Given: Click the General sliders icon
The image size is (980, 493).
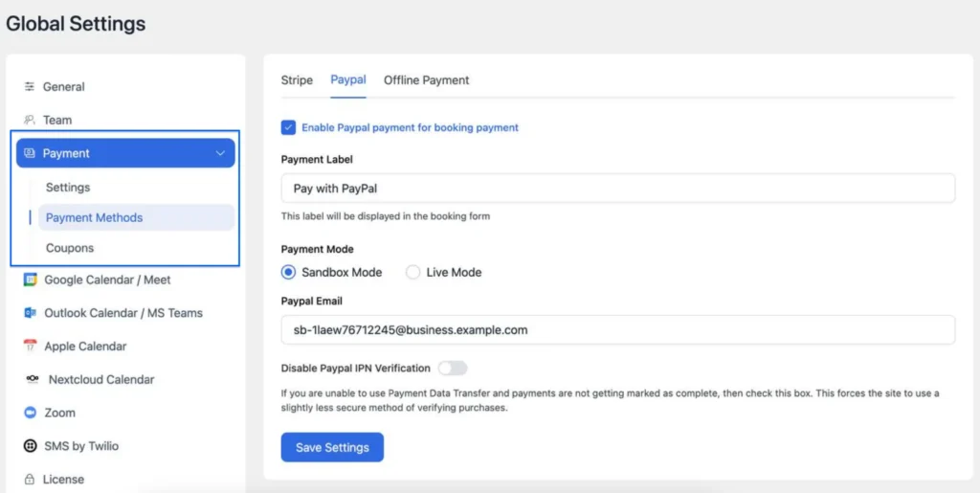Looking at the screenshot, I should point(29,86).
